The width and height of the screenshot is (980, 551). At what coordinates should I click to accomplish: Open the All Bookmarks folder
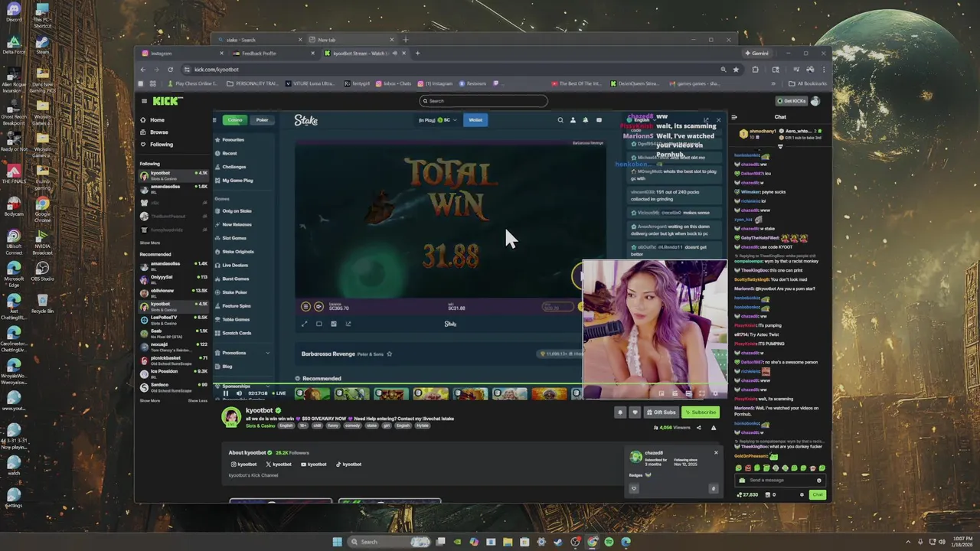(808, 83)
